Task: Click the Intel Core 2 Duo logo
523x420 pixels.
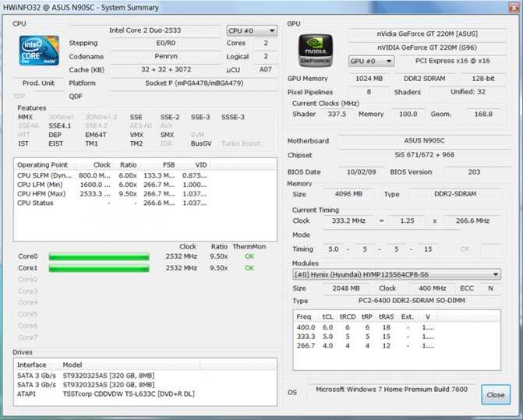Action: 39,51
